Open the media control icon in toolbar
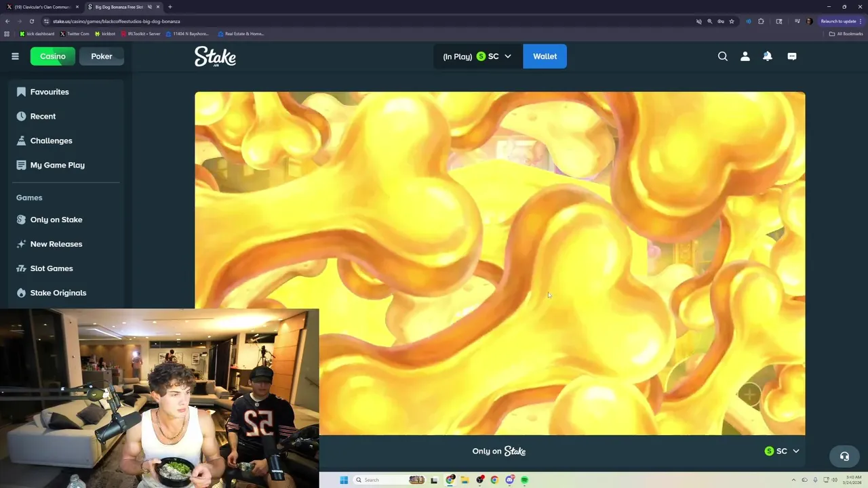 pos(797,21)
